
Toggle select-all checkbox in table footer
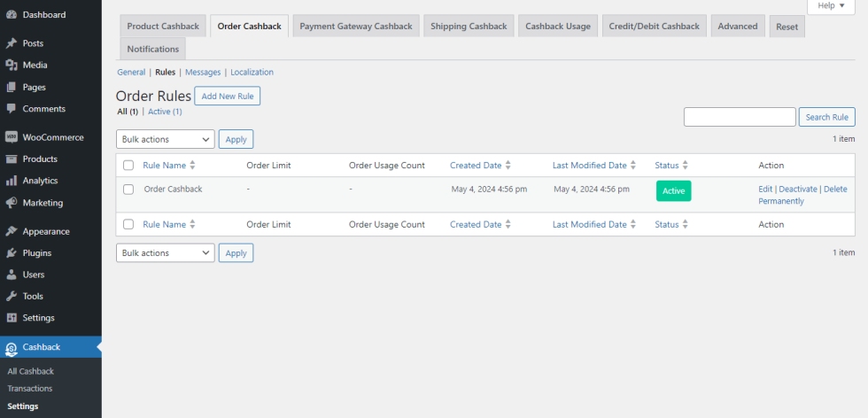[128, 225]
